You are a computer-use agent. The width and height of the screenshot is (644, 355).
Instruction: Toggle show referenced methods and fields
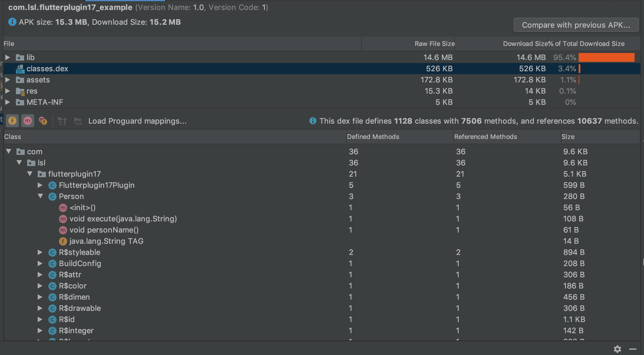pos(43,121)
